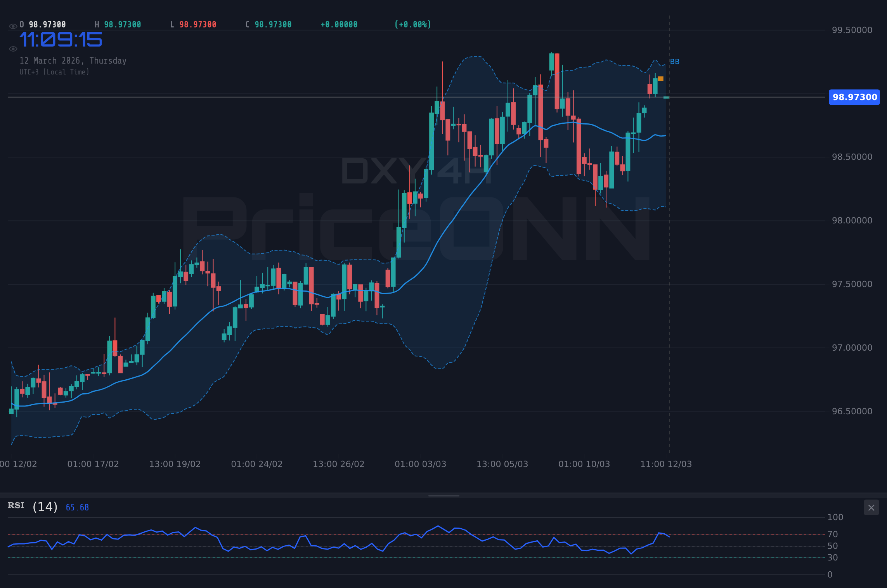Click the low price value after L
Image resolution: width=887 pixels, height=588 pixels.
tap(198, 24)
